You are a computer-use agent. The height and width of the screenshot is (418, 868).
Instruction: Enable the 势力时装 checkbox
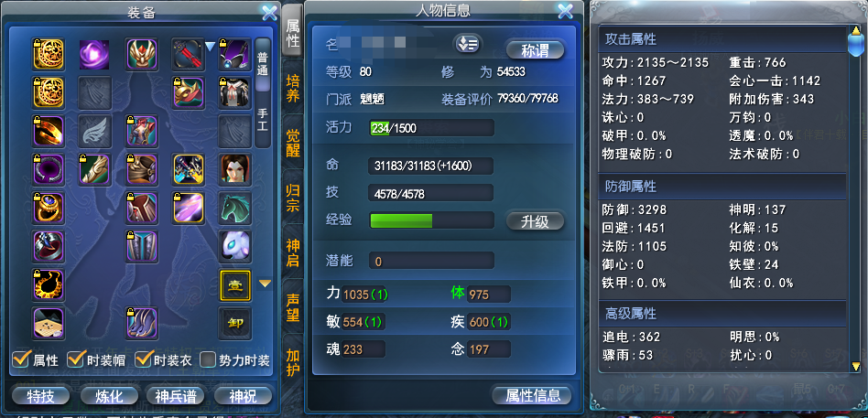(208, 360)
